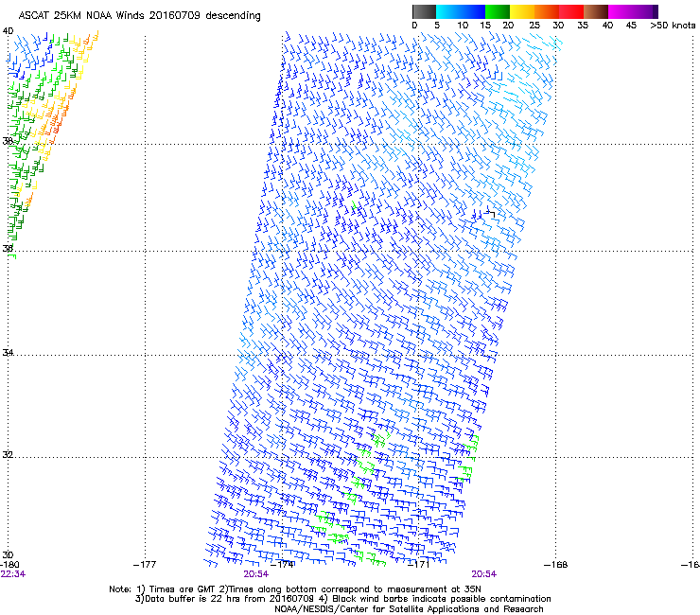Click the -174 longitude label
This screenshot has width=700, height=615.
coord(283,565)
